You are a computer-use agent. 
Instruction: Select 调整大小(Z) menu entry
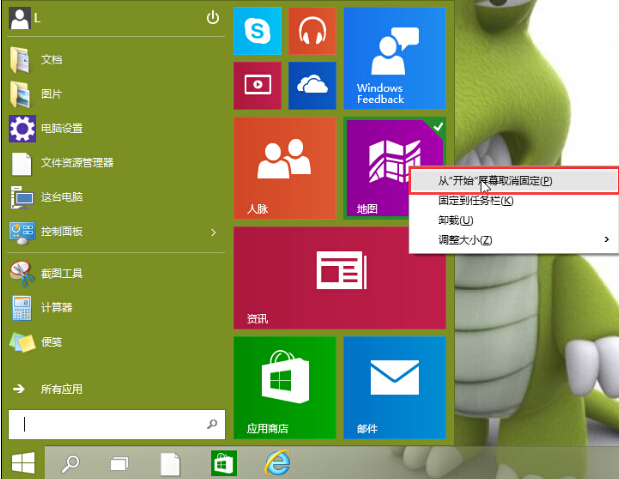513,240
